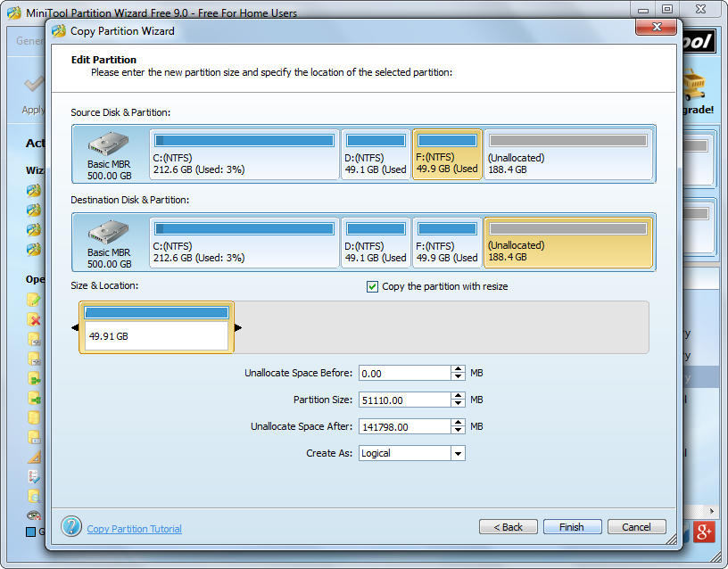Close the Copy Partition Wizard dialog
Screen dimensions: 728x569
point(656,27)
